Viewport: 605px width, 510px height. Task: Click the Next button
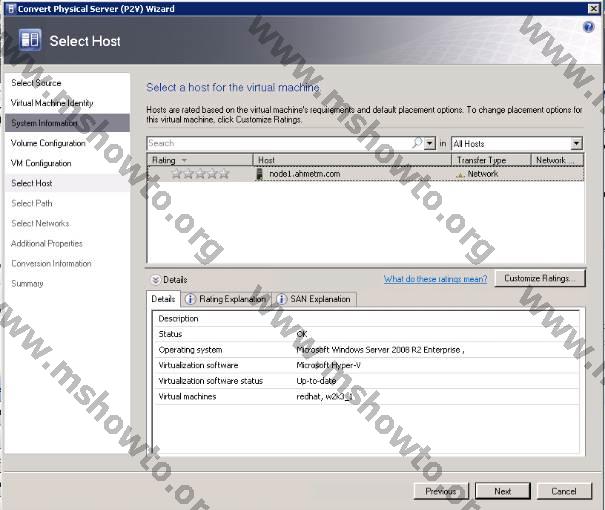502,491
